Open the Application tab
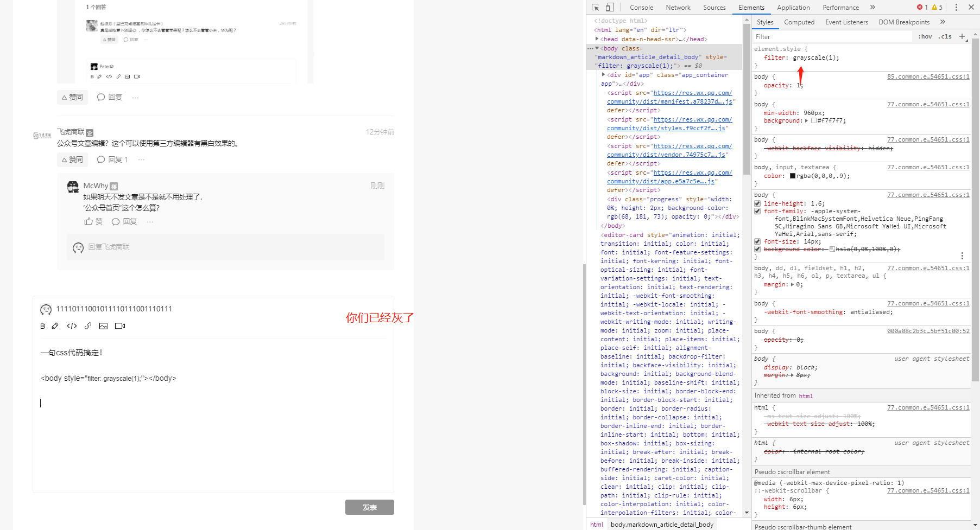This screenshot has width=980, height=530. [793, 8]
